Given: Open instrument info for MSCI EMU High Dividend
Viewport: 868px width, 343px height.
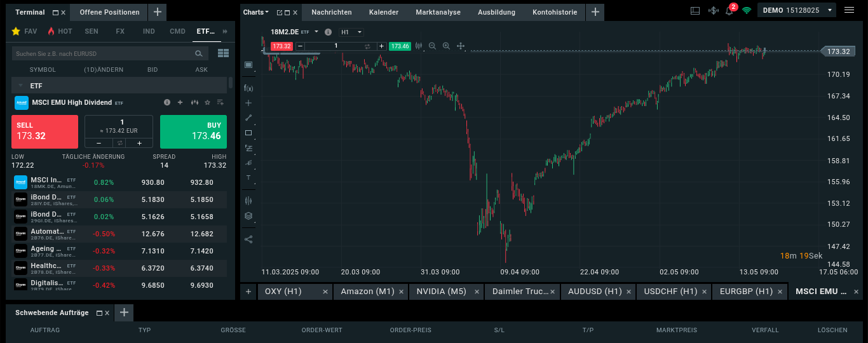Looking at the screenshot, I should tap(167, 102).
